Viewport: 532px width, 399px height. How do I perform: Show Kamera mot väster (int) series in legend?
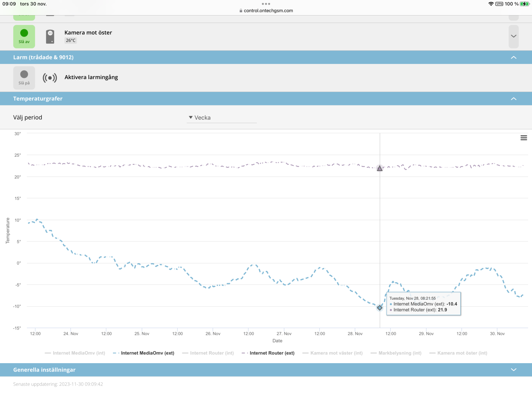336,353
